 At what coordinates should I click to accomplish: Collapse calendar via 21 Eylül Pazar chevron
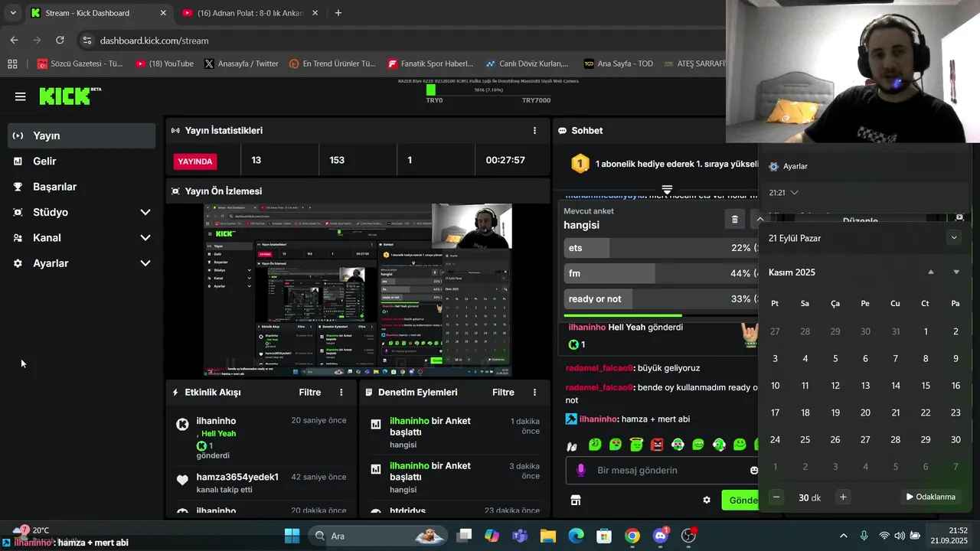click(953, 238)
